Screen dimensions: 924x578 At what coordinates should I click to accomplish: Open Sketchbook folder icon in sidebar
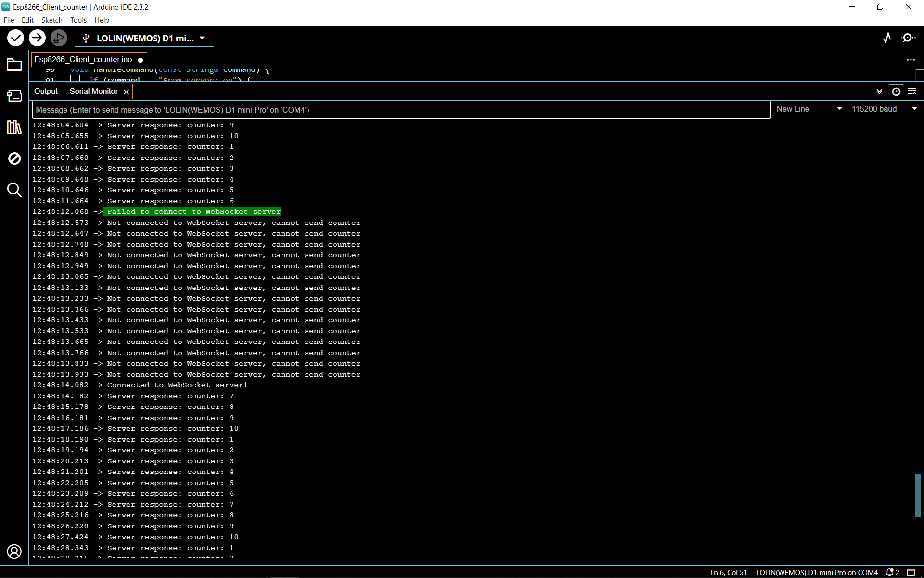tap(14, 65)
